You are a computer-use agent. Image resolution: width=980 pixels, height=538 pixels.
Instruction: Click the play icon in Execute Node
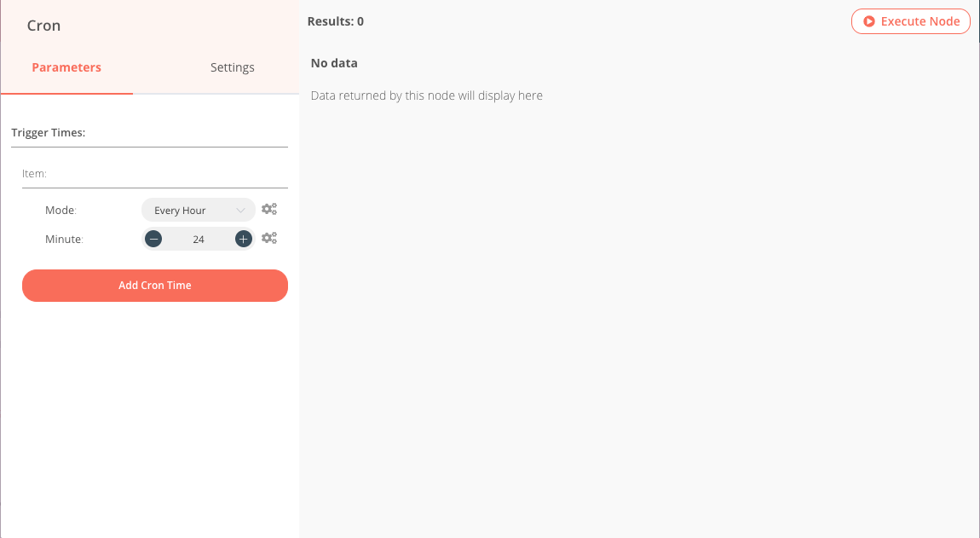point(869,21)
